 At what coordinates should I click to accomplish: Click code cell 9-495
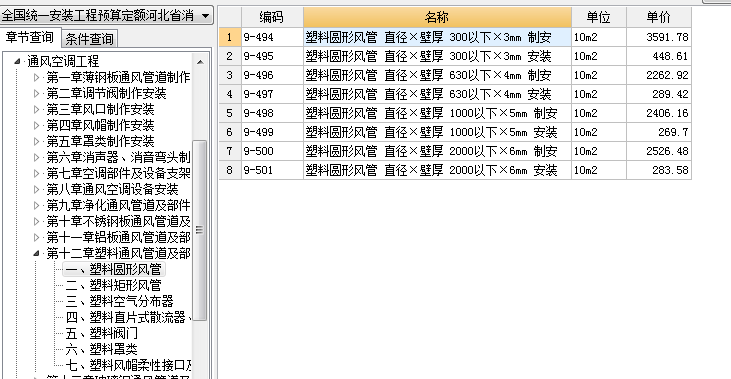click(x=272, y=56)
